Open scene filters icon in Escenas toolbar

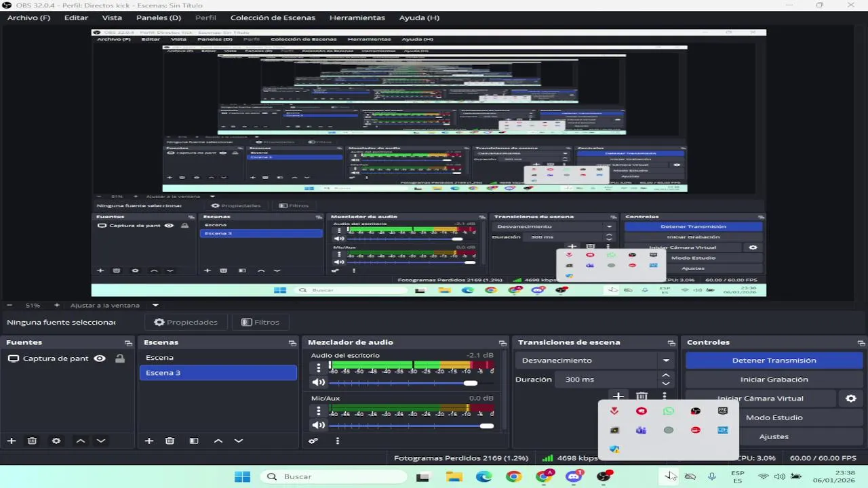click(194, 441)
